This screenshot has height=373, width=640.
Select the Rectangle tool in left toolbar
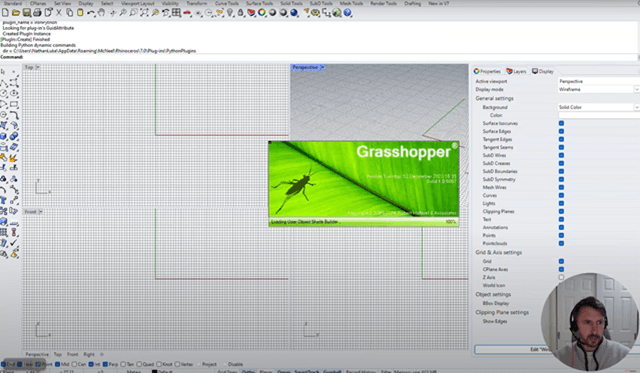click(x=14, y=104)
